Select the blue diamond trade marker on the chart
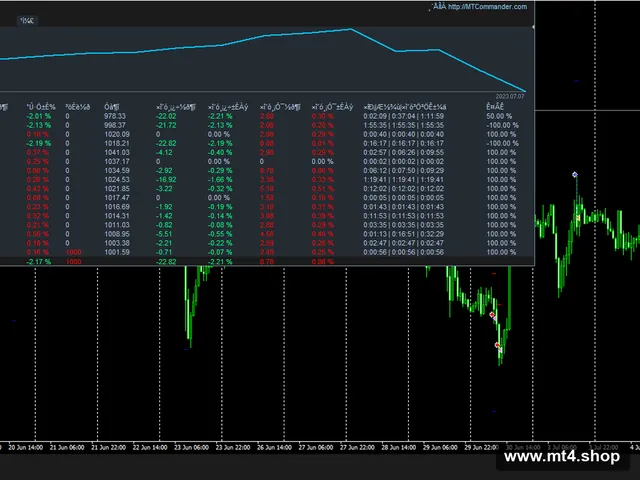Viewport: 640px width, 480px height. (575, 175)
